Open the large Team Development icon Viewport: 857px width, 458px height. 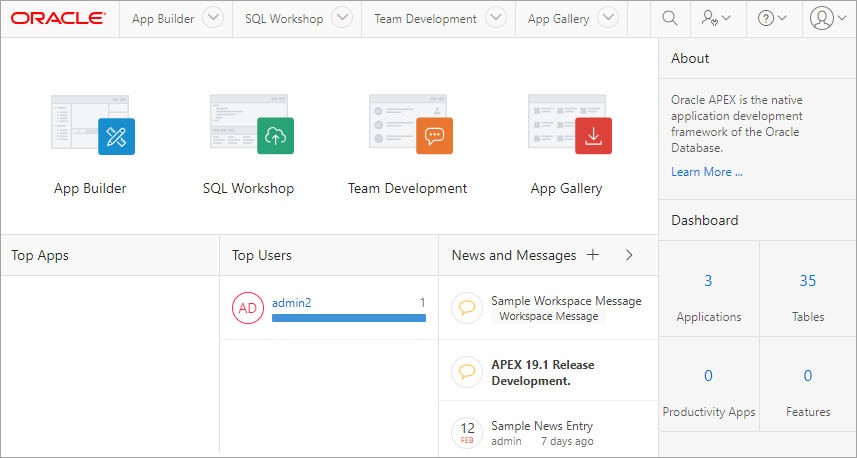tap(411, 125)
